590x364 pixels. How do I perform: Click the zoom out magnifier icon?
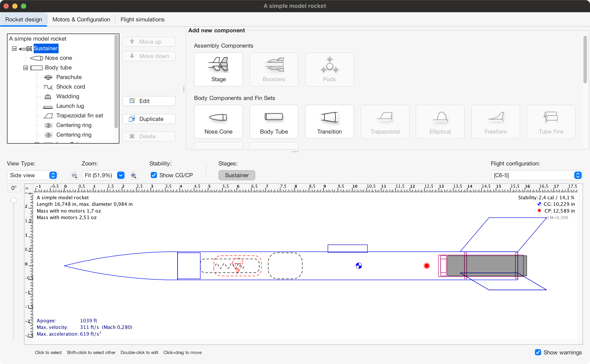(x=74, y=175)
